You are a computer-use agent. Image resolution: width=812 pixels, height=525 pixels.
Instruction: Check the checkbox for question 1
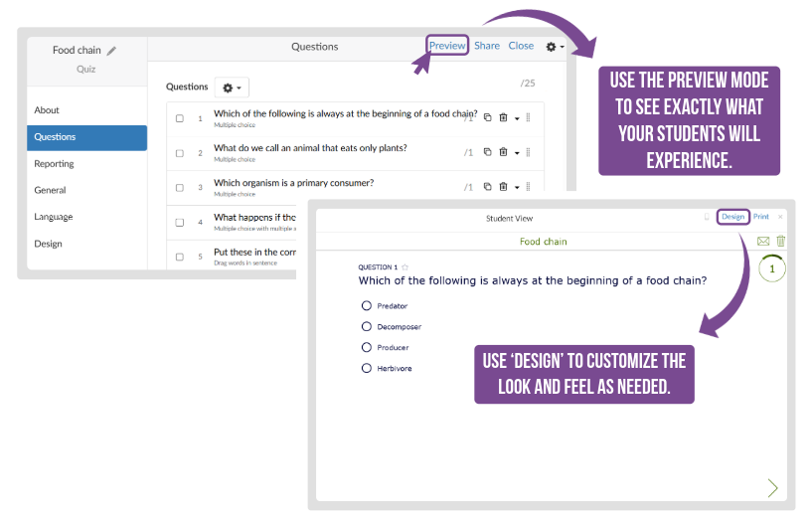click(180, 118)
